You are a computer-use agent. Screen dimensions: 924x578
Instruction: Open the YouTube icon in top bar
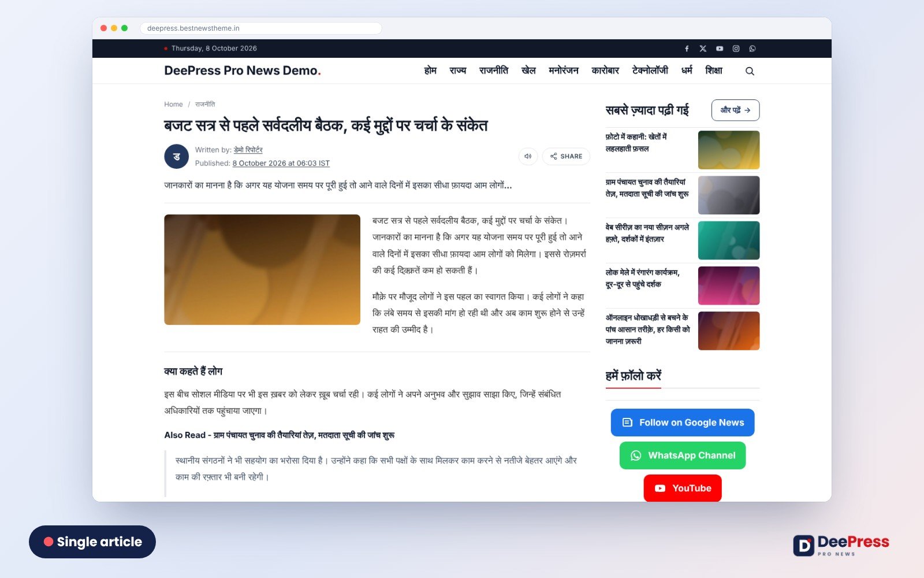coord(720,49)
